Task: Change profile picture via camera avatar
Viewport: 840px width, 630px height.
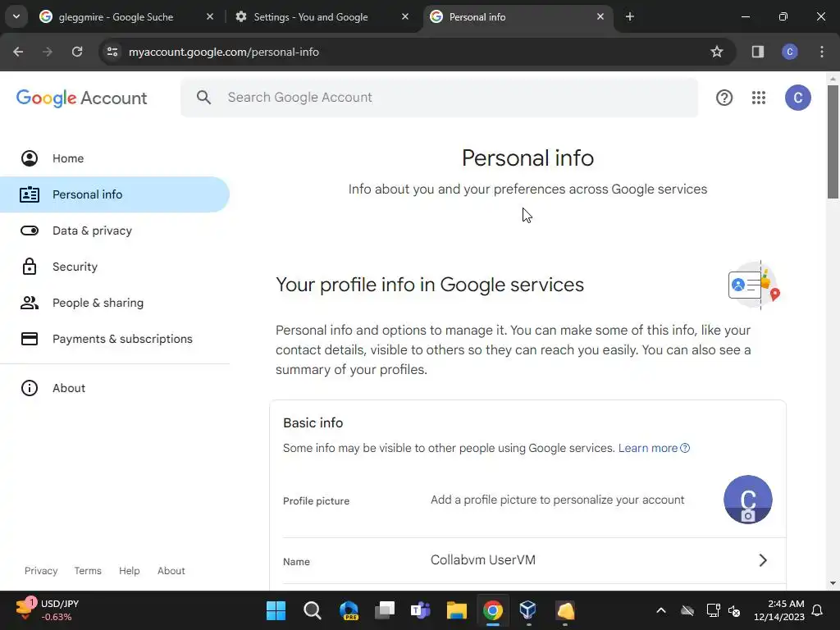Action: click(748, 500)
